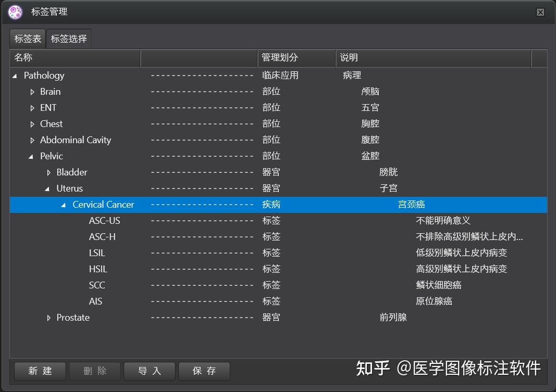
Task: Collapse the Pathology tree node
Action: pyautogui.click(x=15, y=75)
